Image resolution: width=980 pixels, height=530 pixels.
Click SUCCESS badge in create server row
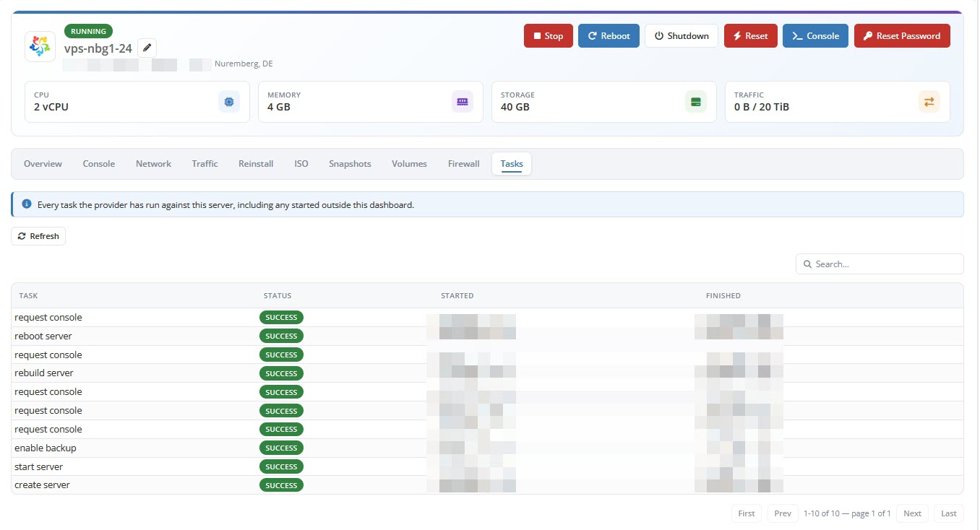click(281, 485)
